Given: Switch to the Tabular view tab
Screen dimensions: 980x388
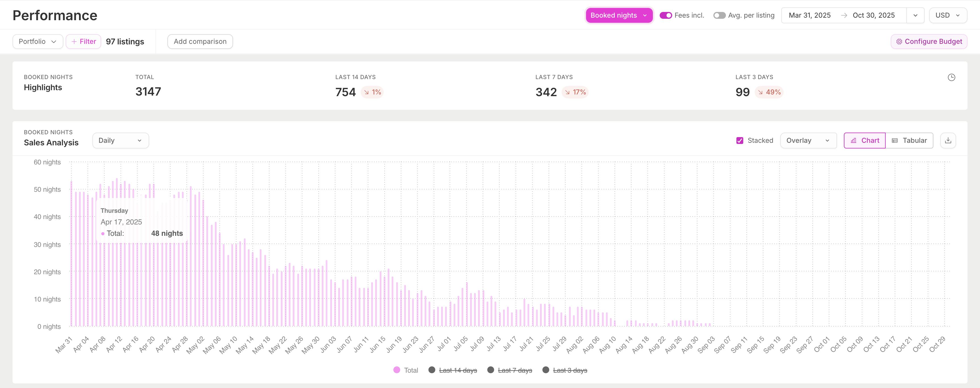Looking at the screenshot, I should pos(909,141).
